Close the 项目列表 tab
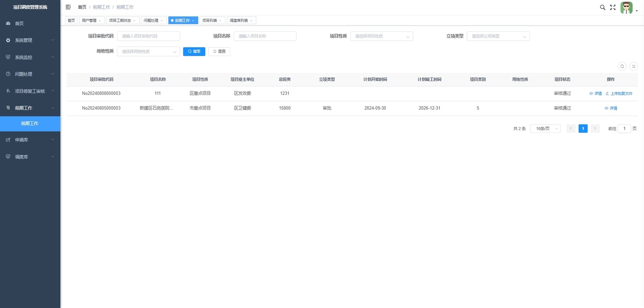The width and height of the screenshot is (644, 308). coord(220,21)
